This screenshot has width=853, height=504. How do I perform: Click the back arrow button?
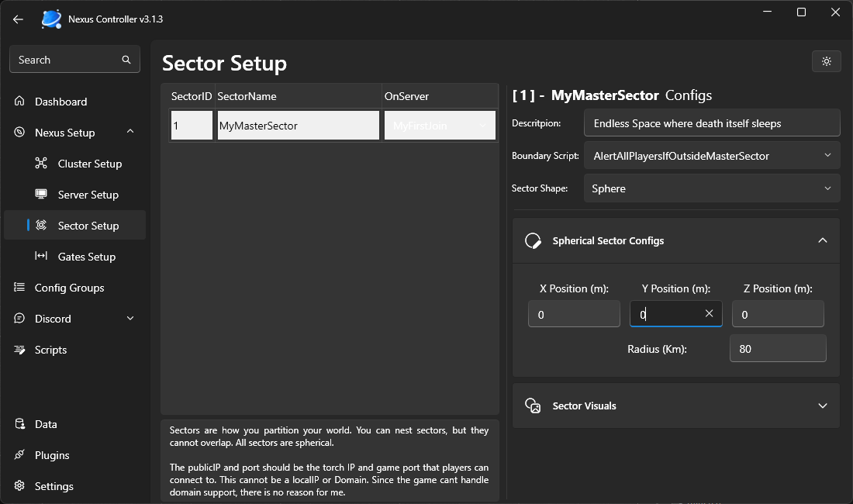(x=18, y=19)
